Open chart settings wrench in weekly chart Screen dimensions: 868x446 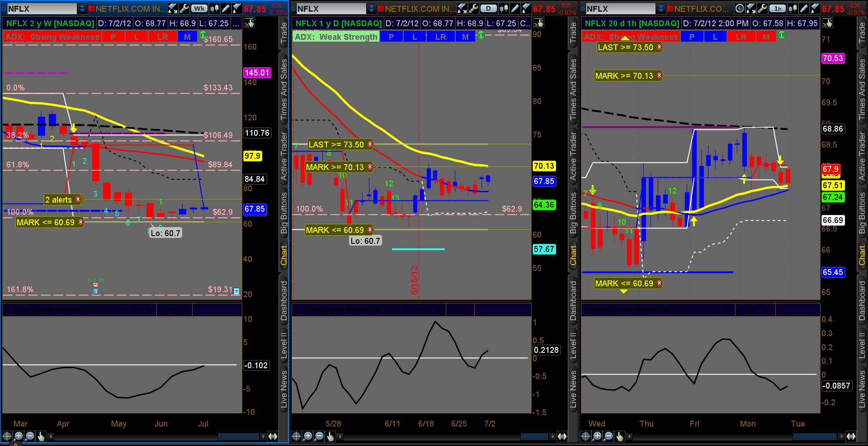coord(184,9)
